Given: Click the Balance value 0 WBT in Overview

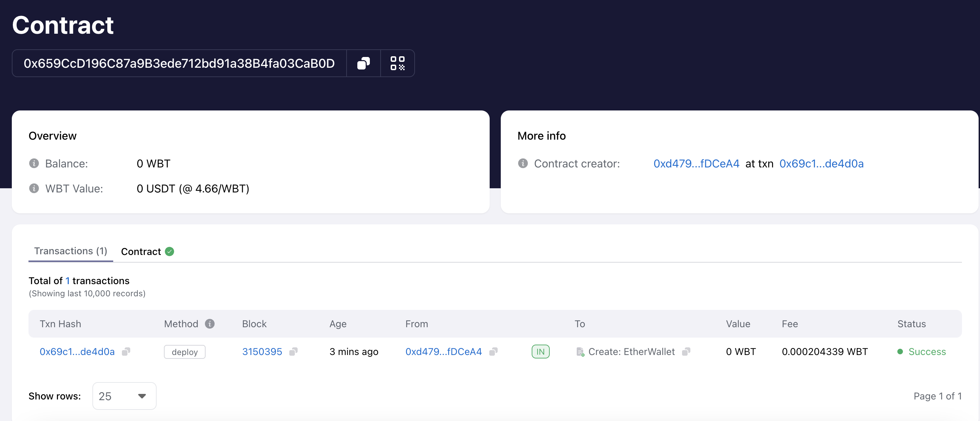Looking at the screenshot, I should (x=154, y=163).
